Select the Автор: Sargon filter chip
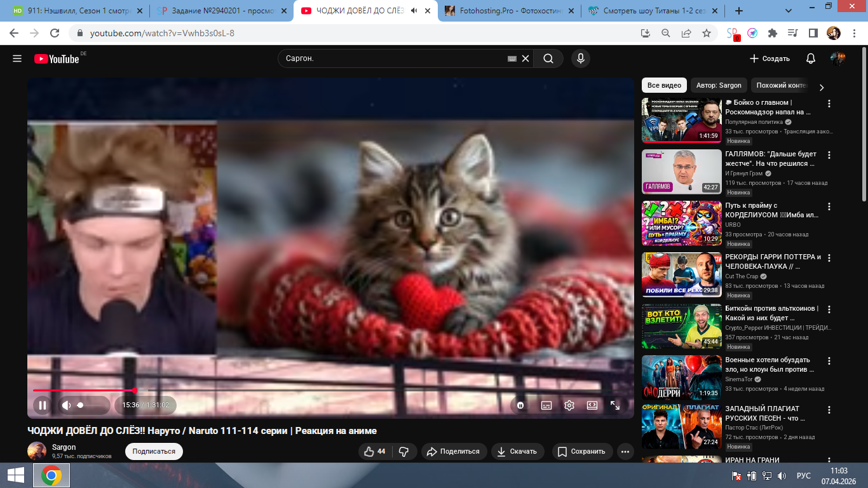 tap(719, 85)
